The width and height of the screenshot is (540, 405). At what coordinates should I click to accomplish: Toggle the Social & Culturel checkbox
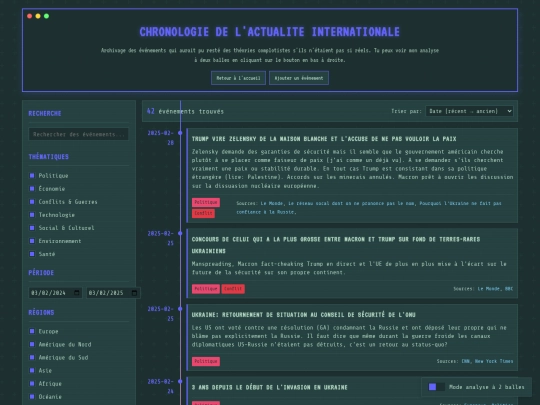tap(32, 228)
